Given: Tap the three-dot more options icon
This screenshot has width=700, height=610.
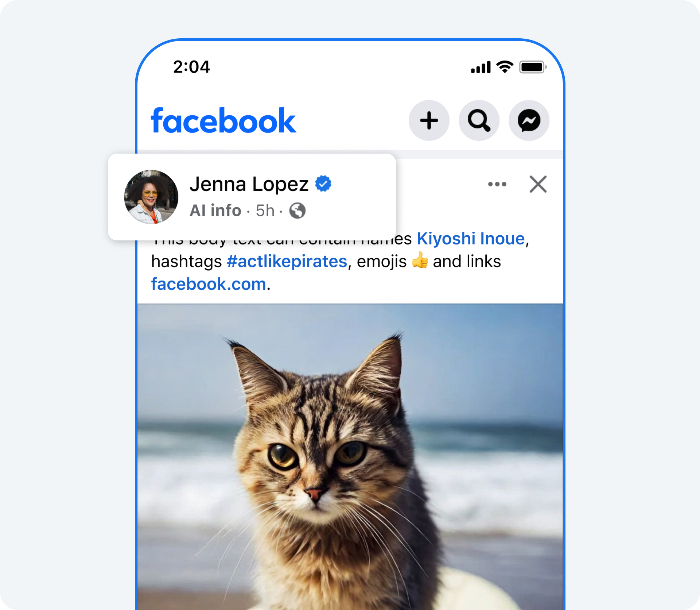Looking at the screenshot, I should click(498, 184).
